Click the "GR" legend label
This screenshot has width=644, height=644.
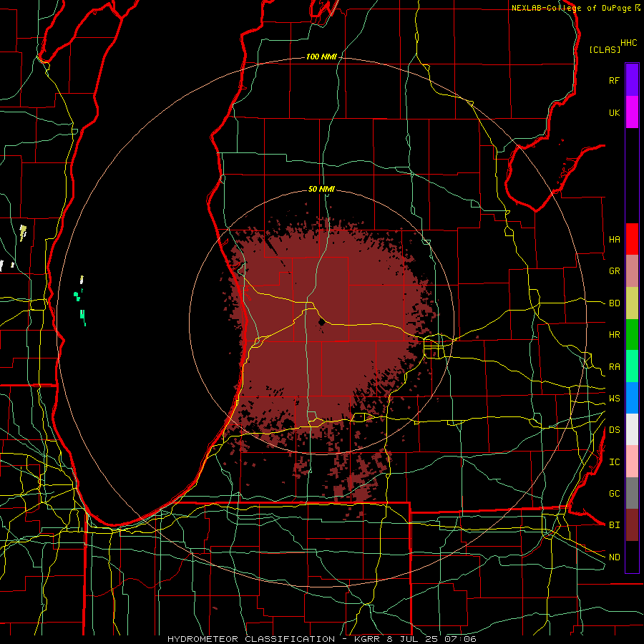(x=614, y=271)
